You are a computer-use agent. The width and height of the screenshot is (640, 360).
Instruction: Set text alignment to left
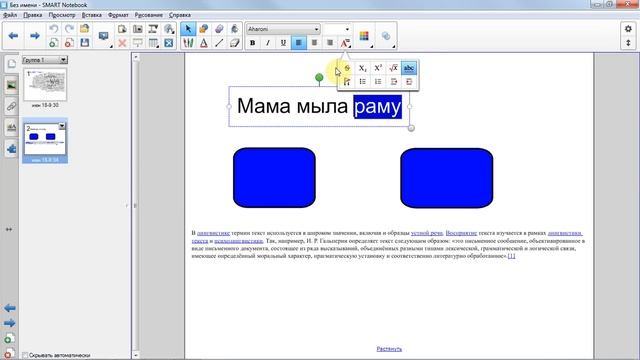click(x=299, y=43)
